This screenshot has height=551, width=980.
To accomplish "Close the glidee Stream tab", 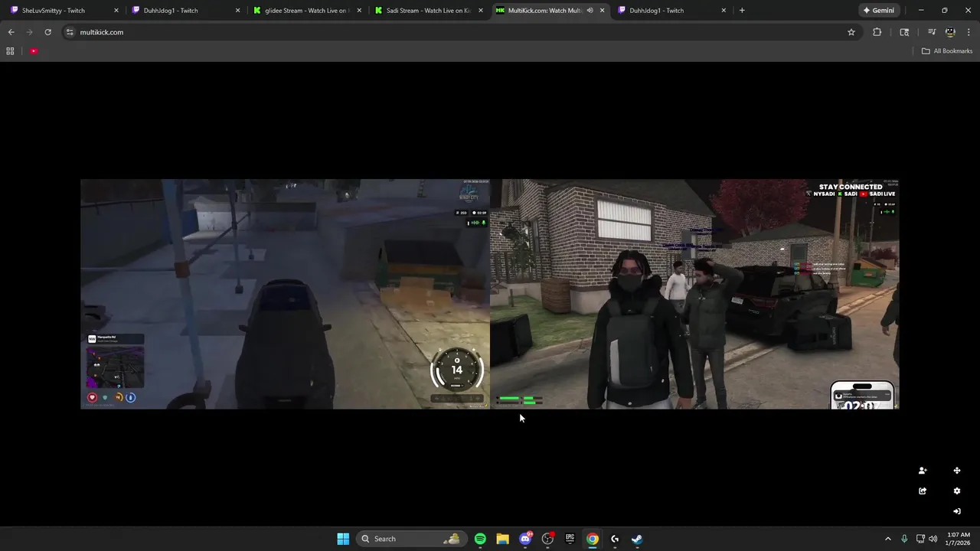I will point(359,11).
